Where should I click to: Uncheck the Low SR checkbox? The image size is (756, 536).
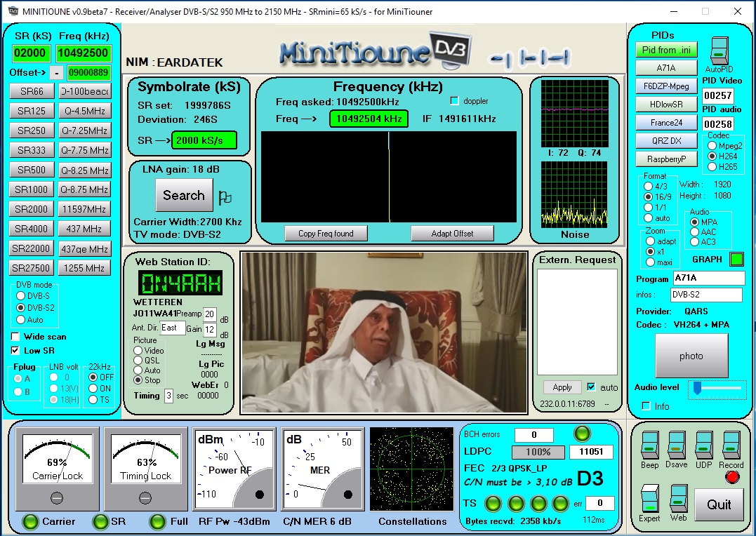pos(16,350)
